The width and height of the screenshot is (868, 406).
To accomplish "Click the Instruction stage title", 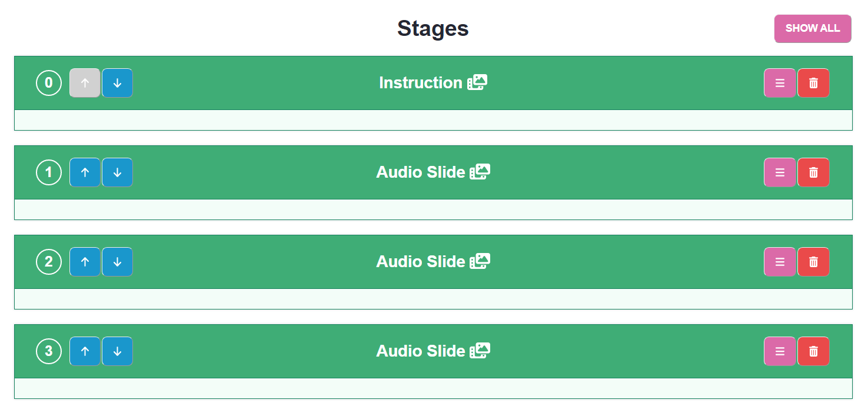I will coord(421,83).
